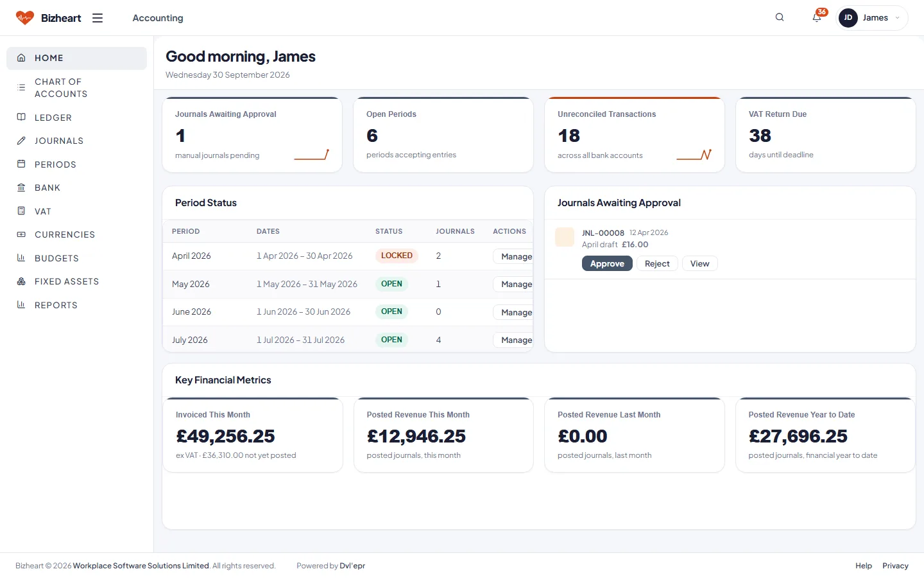Image resolution: width=924 pixels, height=578 pixels.
Task: Click the DATES column header
Action: (x=268, y=231)
